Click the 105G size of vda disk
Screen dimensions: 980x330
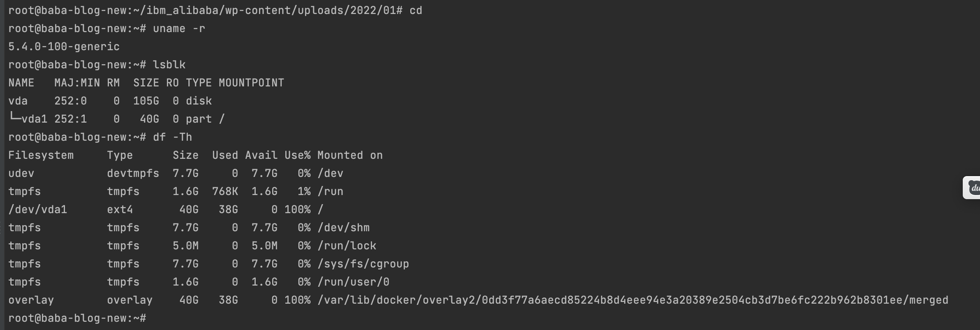pyautogui.click(x=146, y=101)
